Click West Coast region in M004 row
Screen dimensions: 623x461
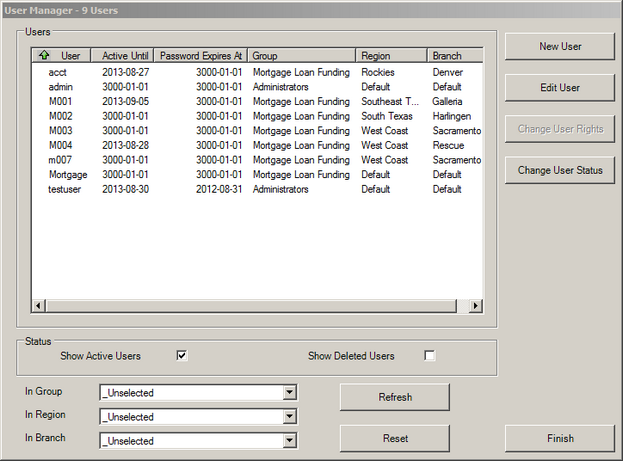(385, 145)
